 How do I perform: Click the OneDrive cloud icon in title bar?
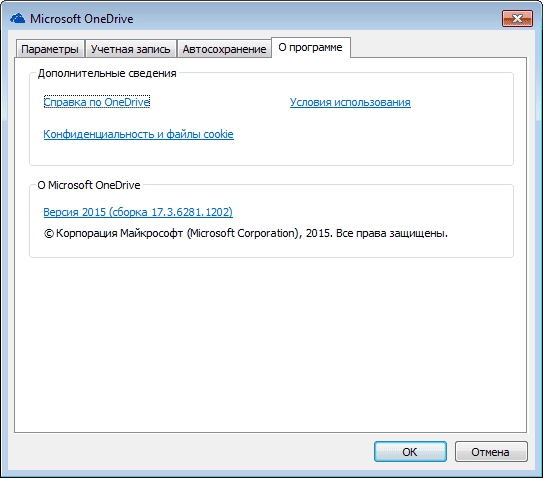pyautogui.click(x=17, y=18)
